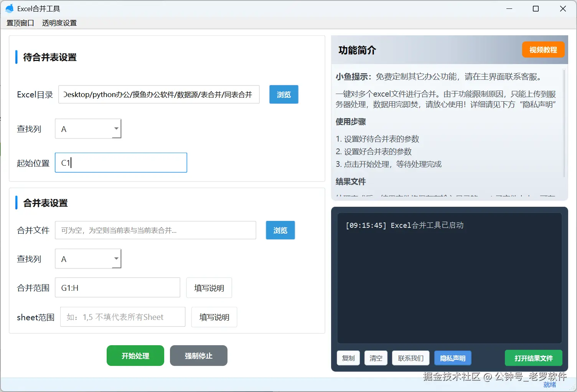
Task: Open the 视频教程 video tutorial
Action: coord(543,49)
